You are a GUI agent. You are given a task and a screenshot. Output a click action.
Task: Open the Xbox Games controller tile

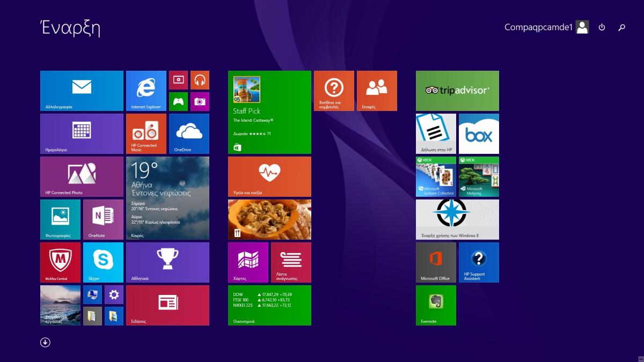[178, 101]
